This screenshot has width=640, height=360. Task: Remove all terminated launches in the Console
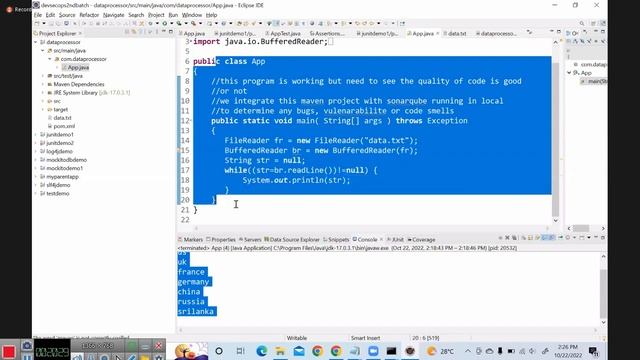(x=514, y=238)
